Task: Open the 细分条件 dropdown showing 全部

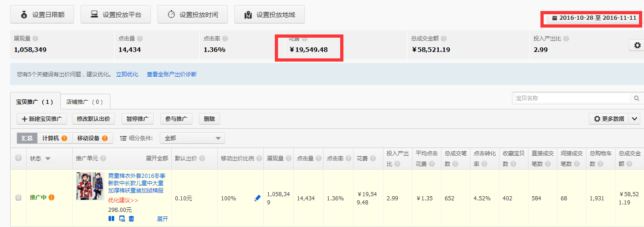Action: tap(192, 138)
